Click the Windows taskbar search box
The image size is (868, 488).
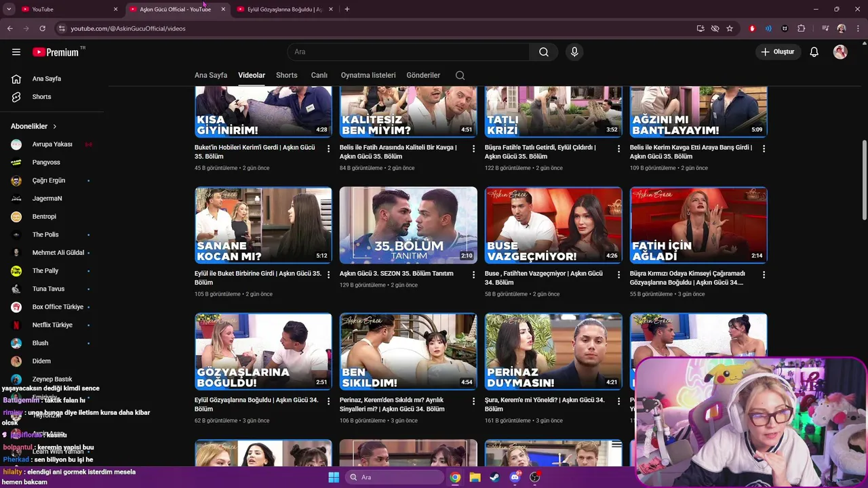coord(394,477)
